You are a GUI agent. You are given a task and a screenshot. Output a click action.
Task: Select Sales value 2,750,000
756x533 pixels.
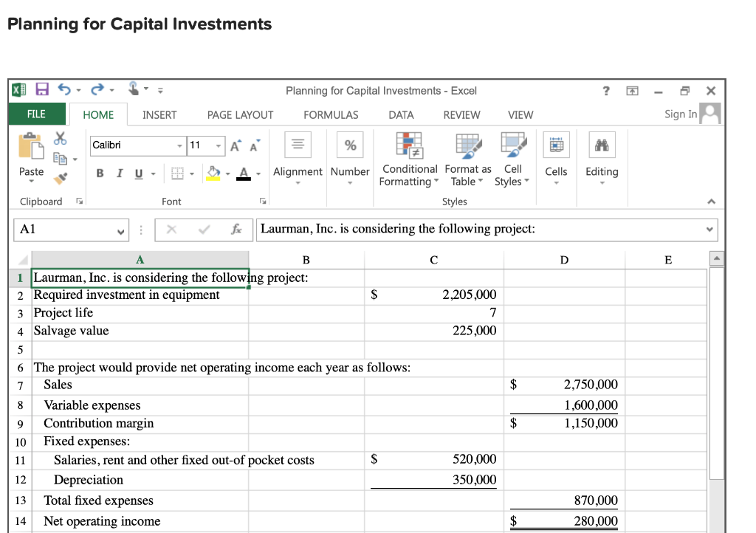tap(564, 385)
